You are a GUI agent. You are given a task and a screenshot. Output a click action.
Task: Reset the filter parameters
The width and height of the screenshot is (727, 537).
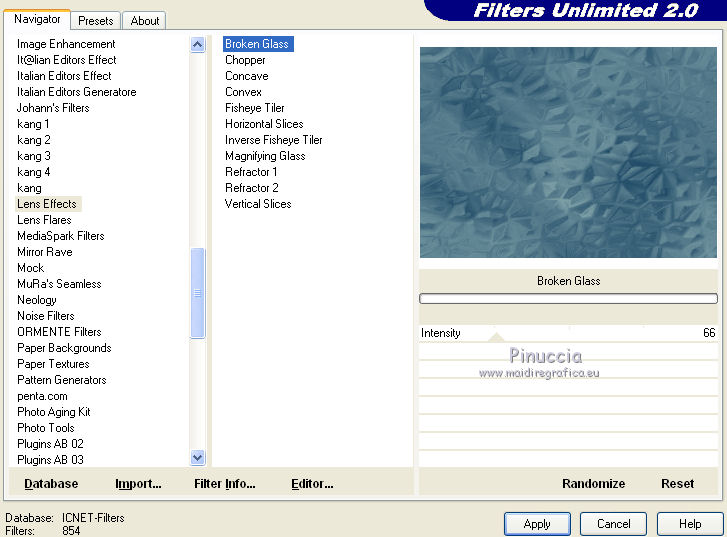pos(677,484)
